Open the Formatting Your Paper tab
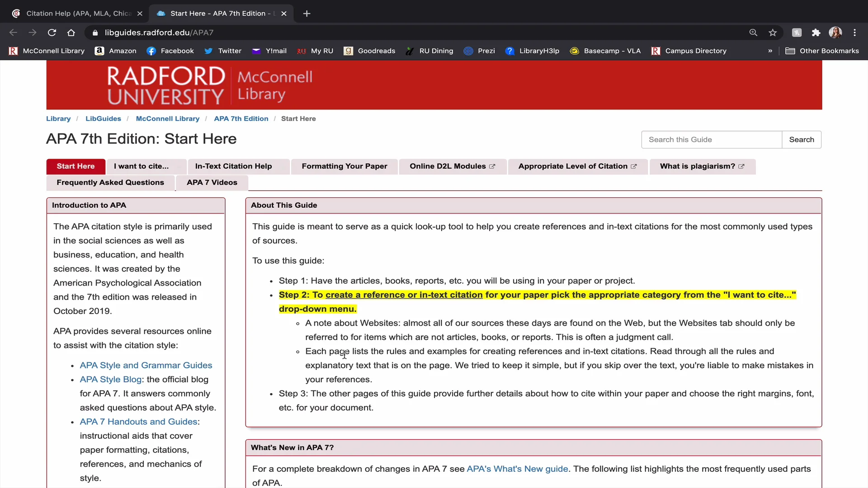This screenshot has width=868, height=488. (x=344, y=166)
